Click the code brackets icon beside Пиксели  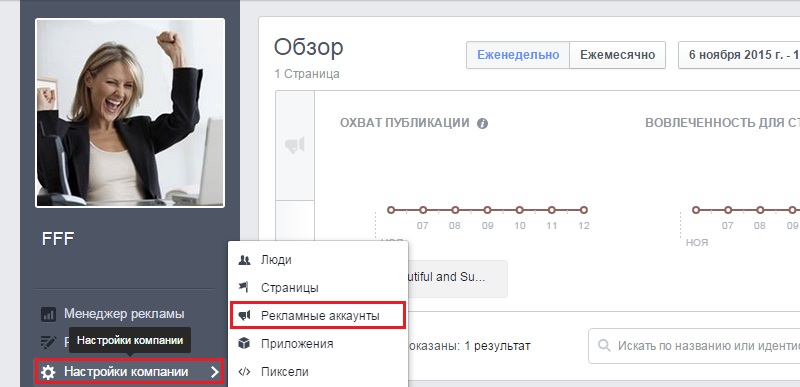[244, 372]
